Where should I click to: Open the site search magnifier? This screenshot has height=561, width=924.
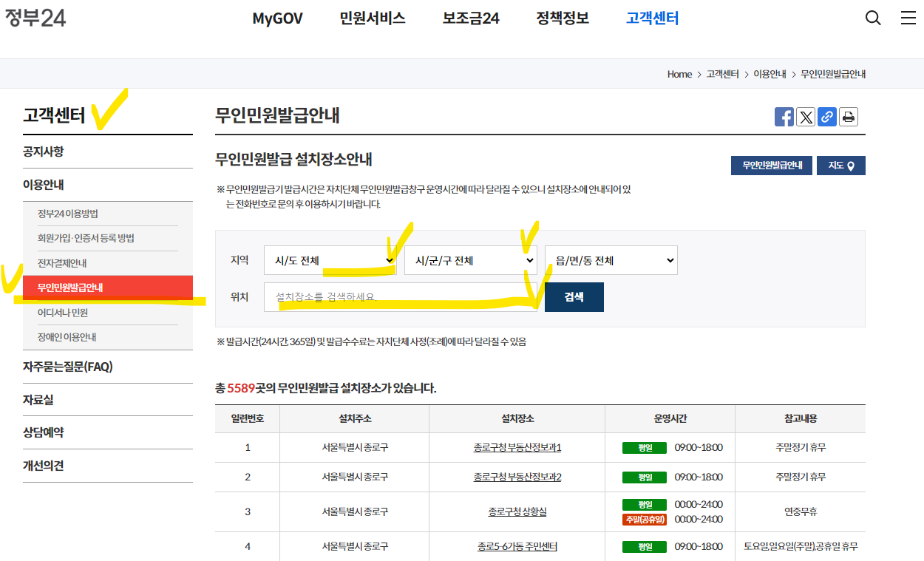tap(873, 18)
